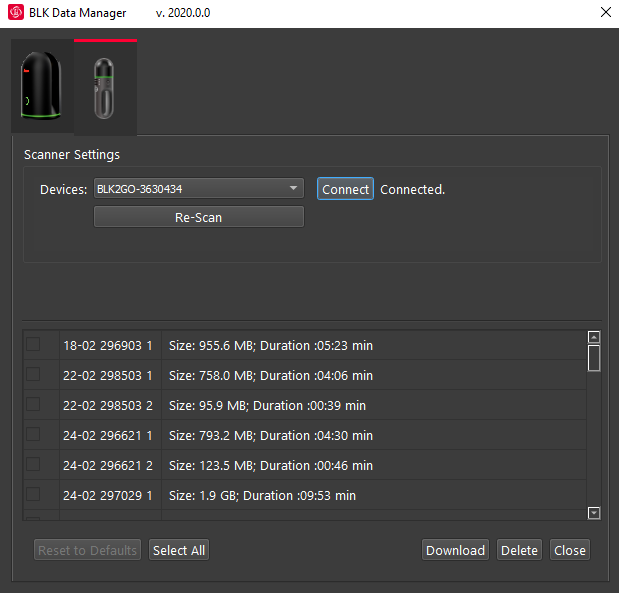Toggle checkbox for scan 24-02 296621 2
This screenshot has height=593, width=619.
point(33,465)
